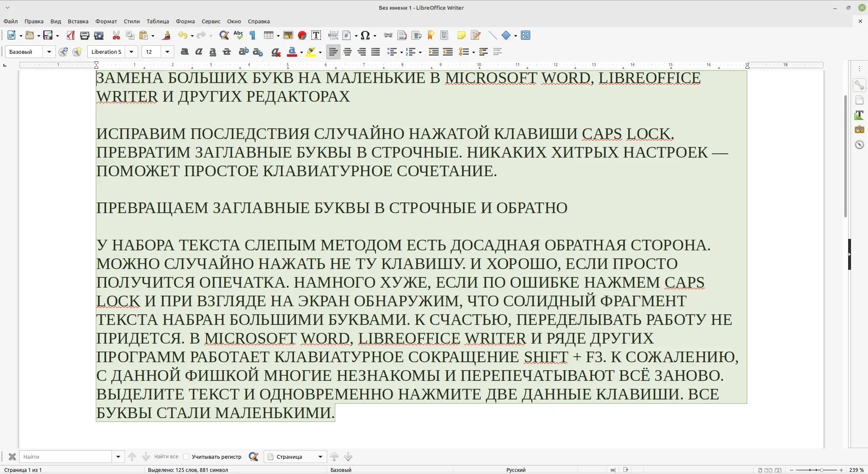868x474 pixels.
Task: Toggle strikethrough formatting
Action: point(227,52)
